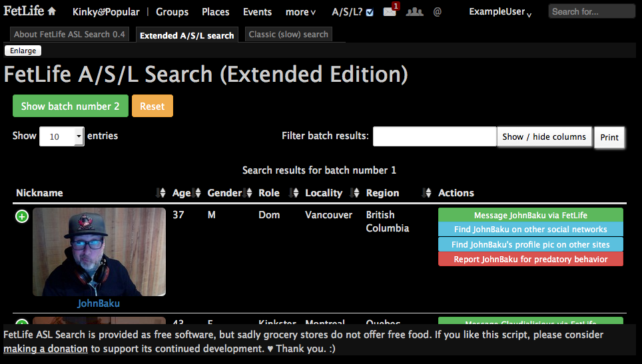
Task: Click Search results for batch number 1 caption
Action: point(320,170)
